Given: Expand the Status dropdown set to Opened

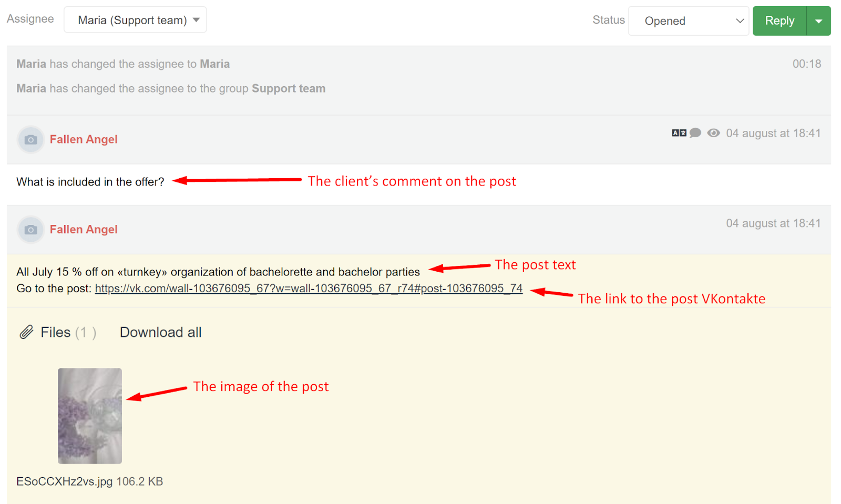Looking at the screenshot, I should tap(688, 20).
